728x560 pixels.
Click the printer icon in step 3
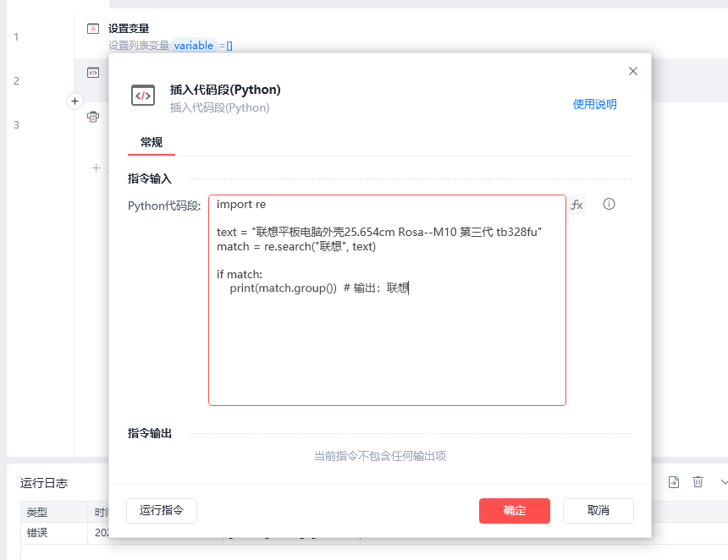click(x=93, y=117)
